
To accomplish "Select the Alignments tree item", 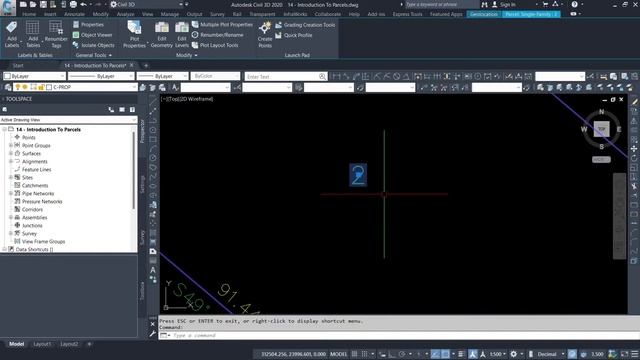I will tap(35, 162).
